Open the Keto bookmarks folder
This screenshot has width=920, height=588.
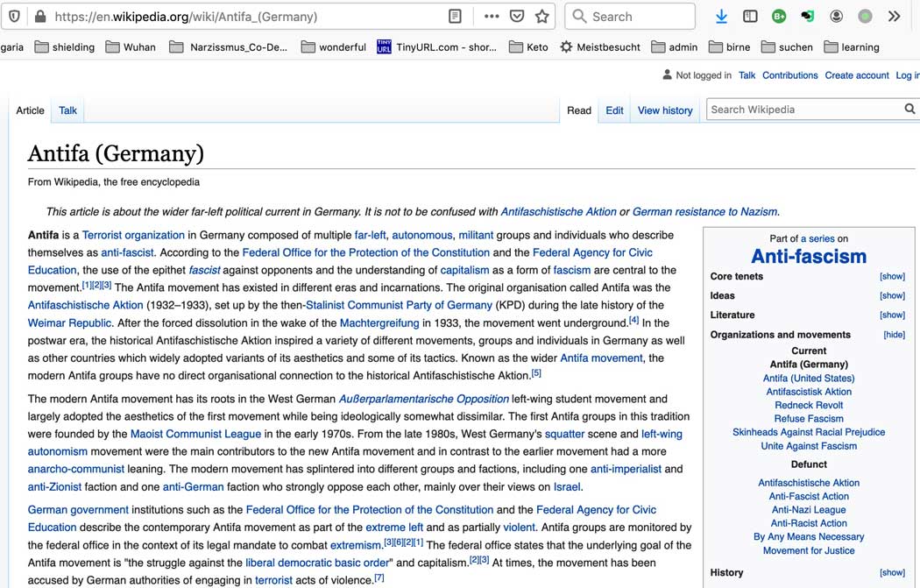click(528, 47)
